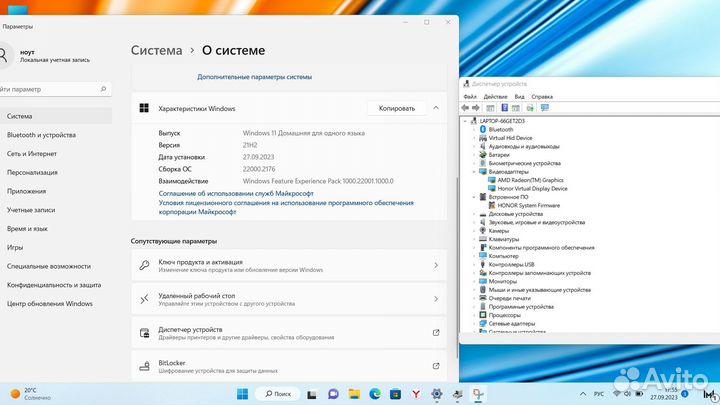Viewport: 720px width, 405px height.
Task: Expand the Компьютер category
Action: click(x=474, y=256)
